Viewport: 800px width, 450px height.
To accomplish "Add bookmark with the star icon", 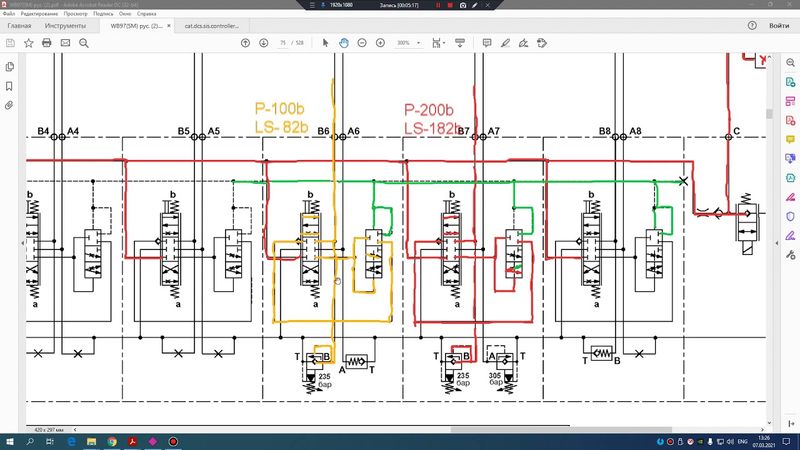I will tap(29, 43).
